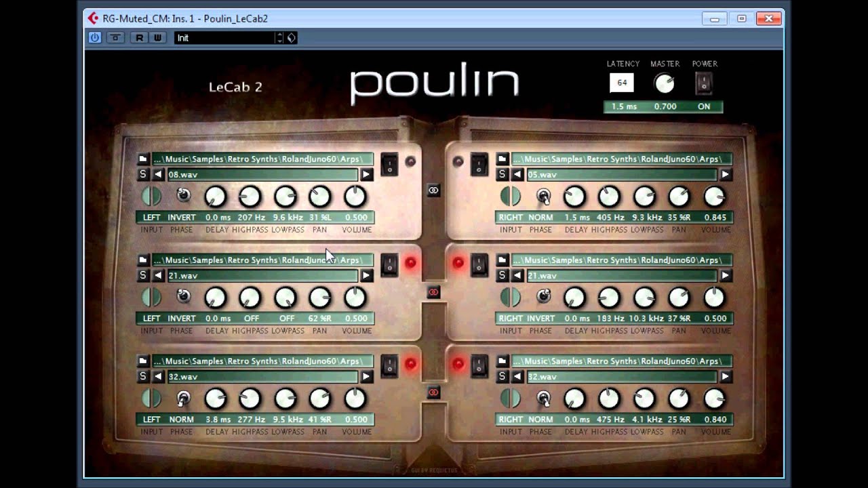Bypass plugin with Cubase power button
Screen dimensions: 868x488
[x=95, y=38]
